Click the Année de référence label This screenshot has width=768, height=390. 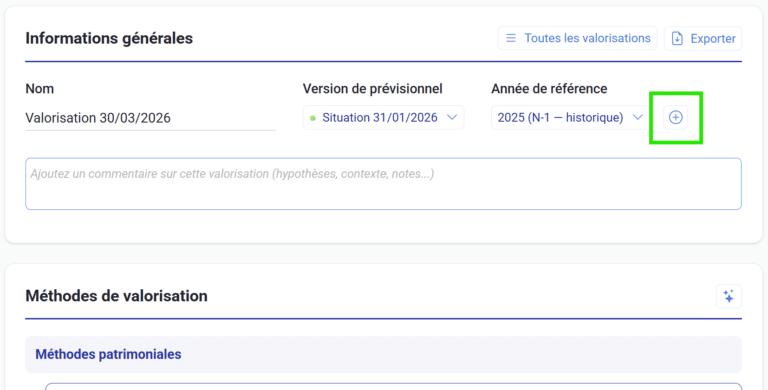click(549, 89)
